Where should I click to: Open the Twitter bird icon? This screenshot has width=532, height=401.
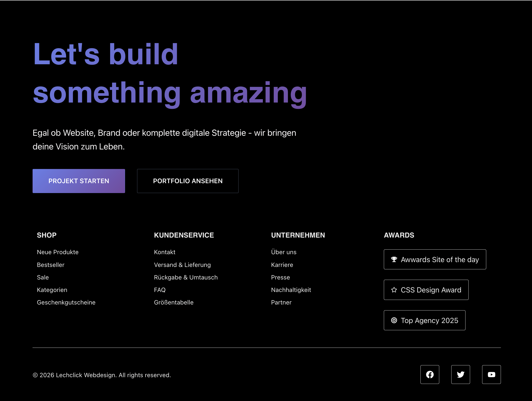[460, 375]
